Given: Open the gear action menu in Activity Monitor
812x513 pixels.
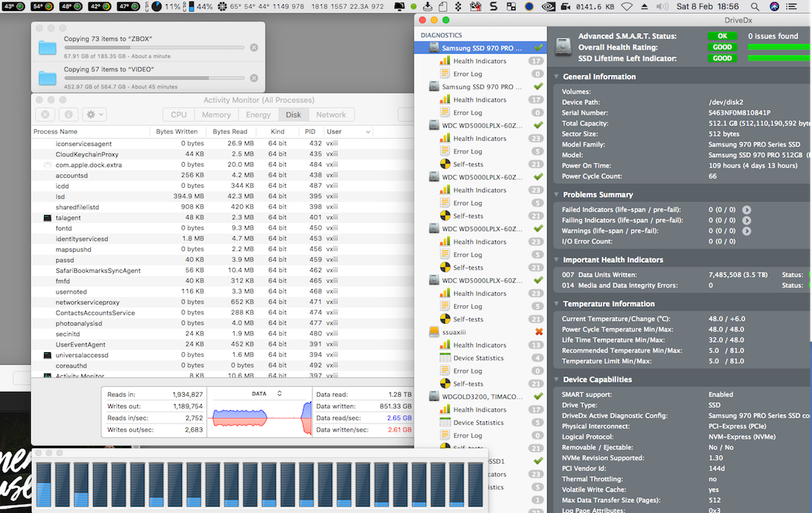Looking at the screenshot, I should click(x=94, y=114).
